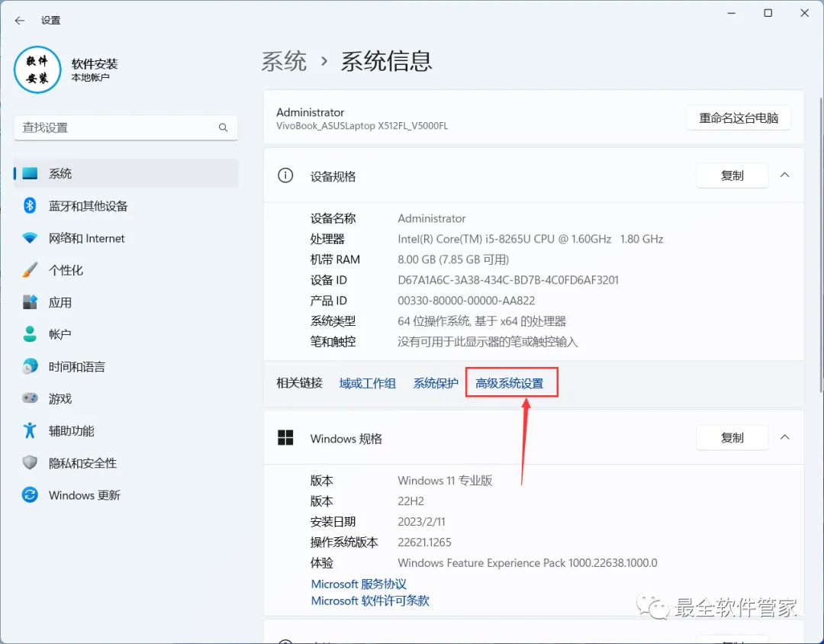This screenshot has width=824, height=644.
Task: Open Windows 更新 sync icon
Action: point(30,494)
